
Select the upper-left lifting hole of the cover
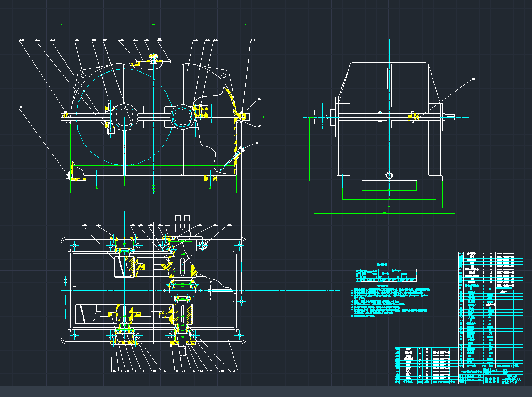pos(83,75)
